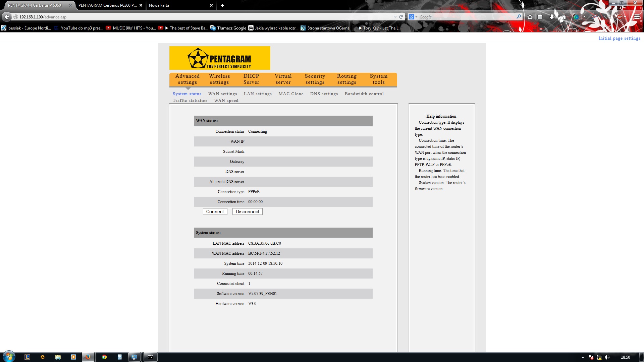644x362 pixels.
Task: Open the DHCP Server menu
Action: click(251, 79)
